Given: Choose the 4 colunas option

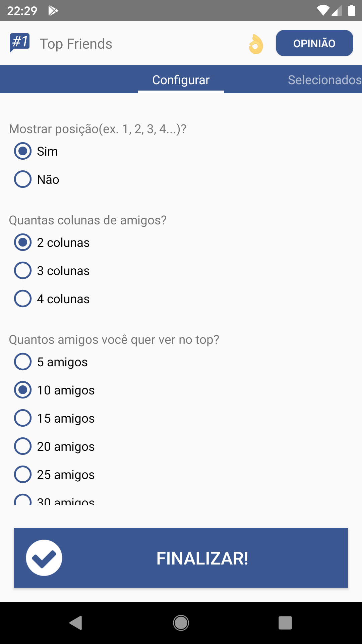Looking at the screenshot, I should coord(23,299).
